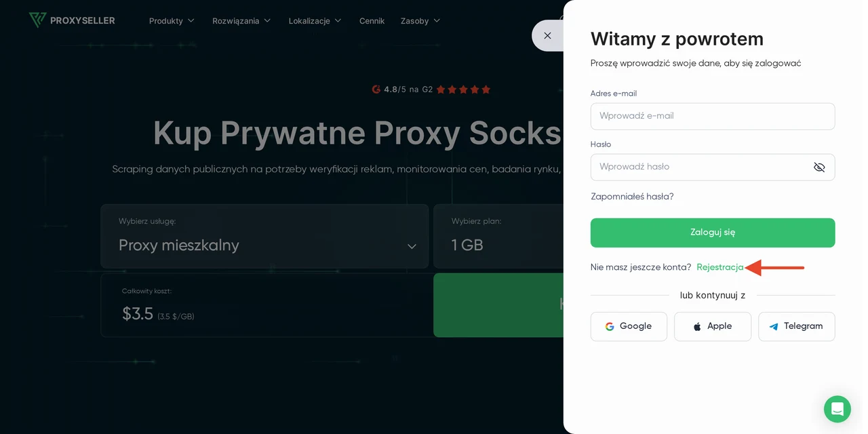
Task: Open the Produkty menu
Action: pyautogui.click(x=172, y=21)
